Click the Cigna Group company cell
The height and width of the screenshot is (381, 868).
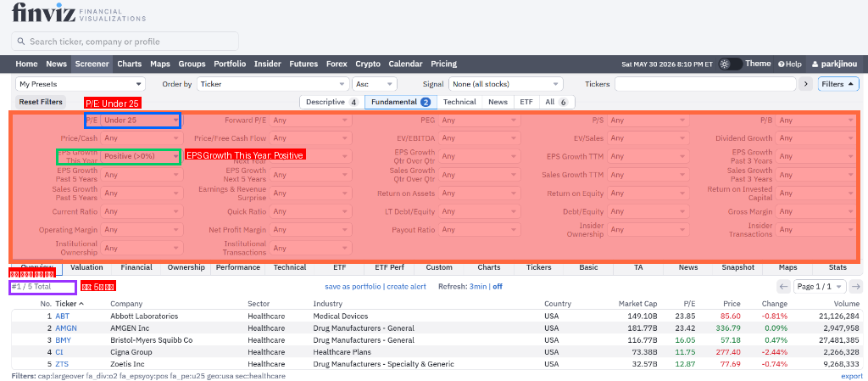point(130,351)
